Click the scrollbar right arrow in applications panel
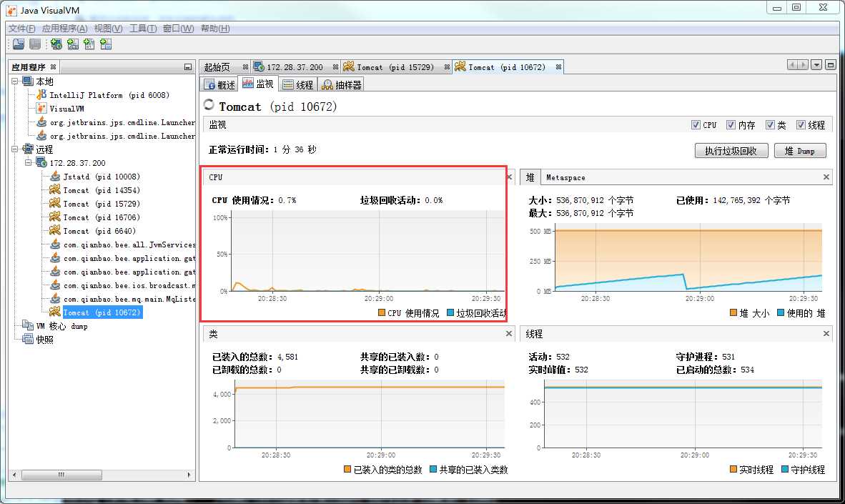Viewport: 845px width, 504px height. (189, 475)
